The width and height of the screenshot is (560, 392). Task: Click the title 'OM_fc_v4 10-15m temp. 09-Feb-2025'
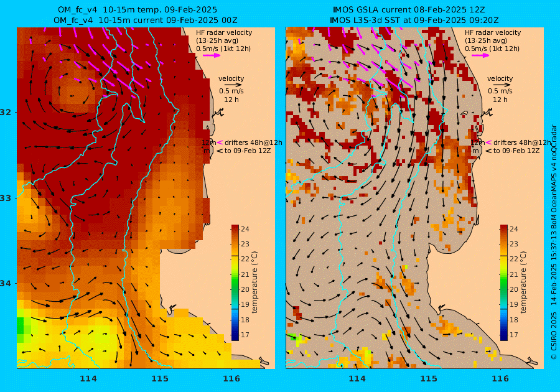pyautogui.click(x=137, y=10)
